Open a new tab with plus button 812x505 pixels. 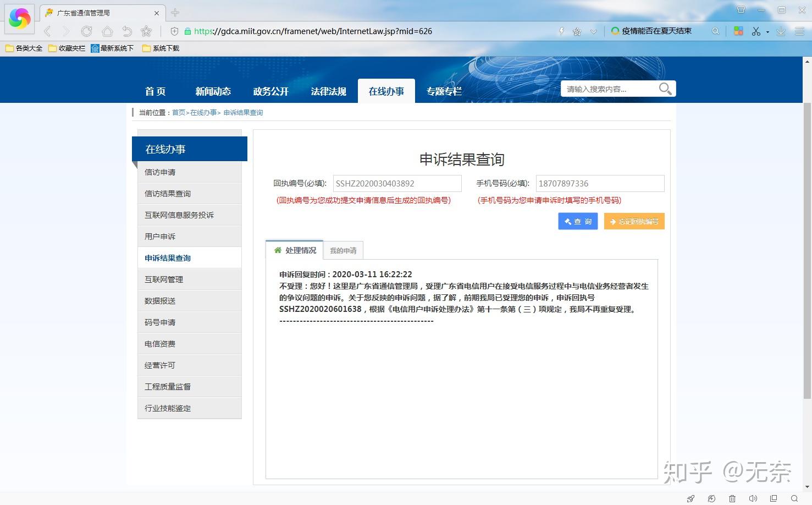point(175,13)
